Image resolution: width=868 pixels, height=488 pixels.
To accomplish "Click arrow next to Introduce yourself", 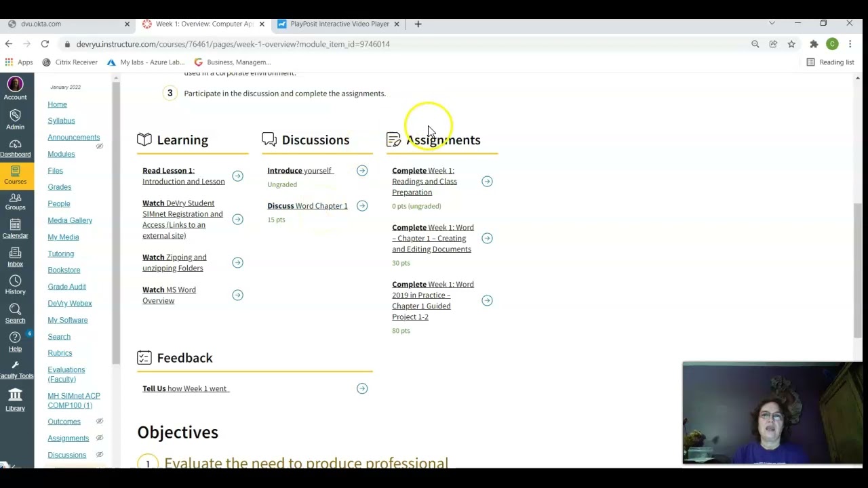I will [362, 171].
